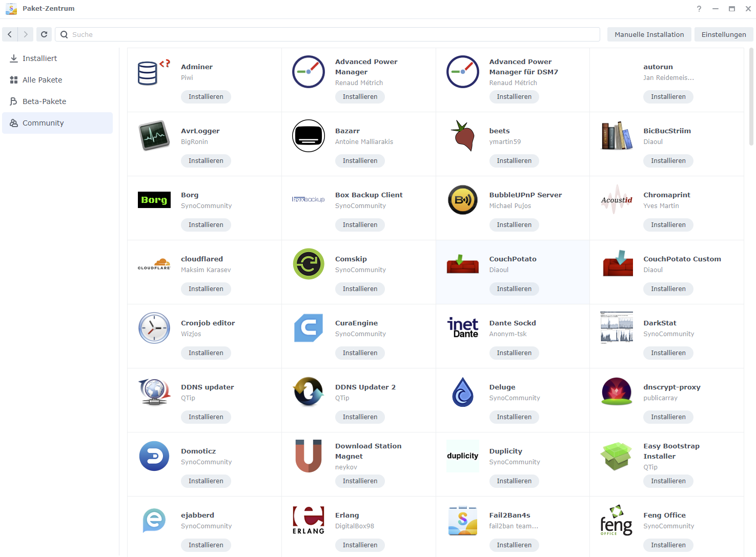Open the Deluge water drop icon

[463, 392]
